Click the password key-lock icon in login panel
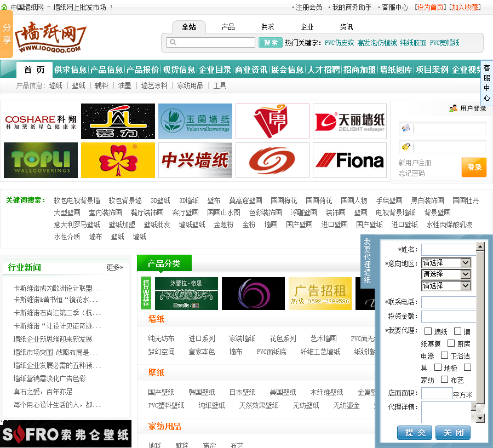This screenshot has width=493, height=448. [x=405, y=146]
